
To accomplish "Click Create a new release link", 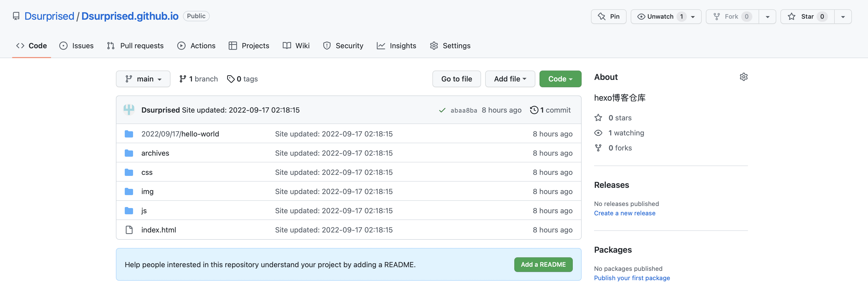I will [x=624, y=213].
